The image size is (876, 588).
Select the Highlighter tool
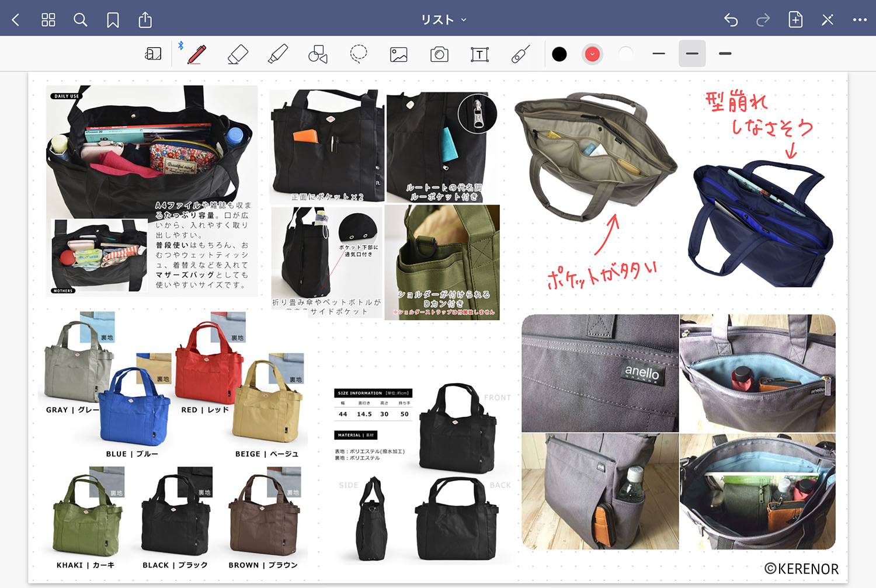click(278, 54)
